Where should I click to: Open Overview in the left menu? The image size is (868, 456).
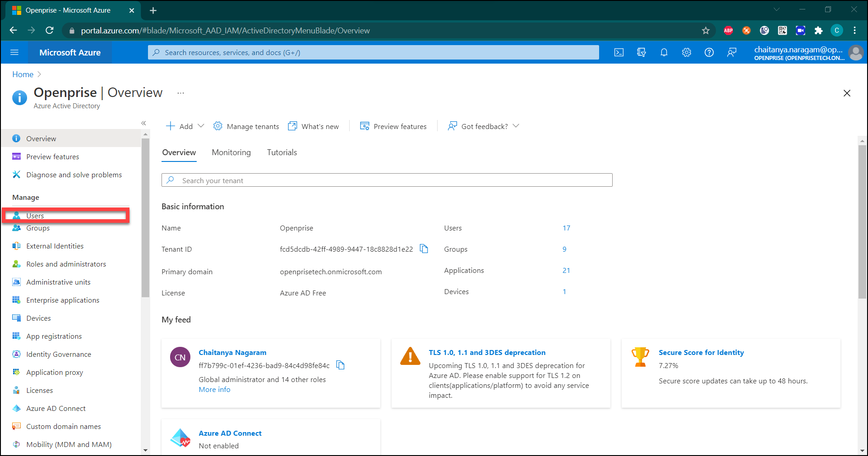[71, 138]
